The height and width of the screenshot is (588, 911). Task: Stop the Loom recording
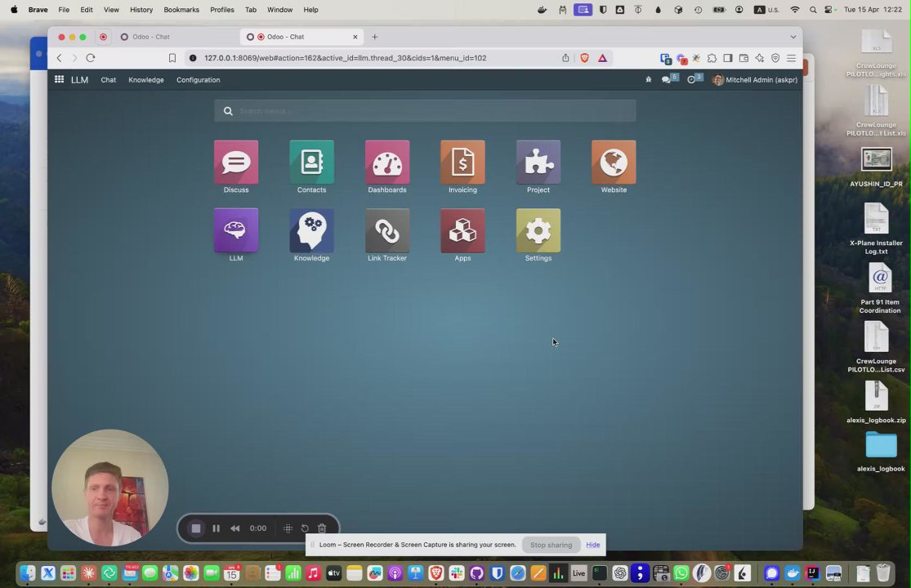196,528
